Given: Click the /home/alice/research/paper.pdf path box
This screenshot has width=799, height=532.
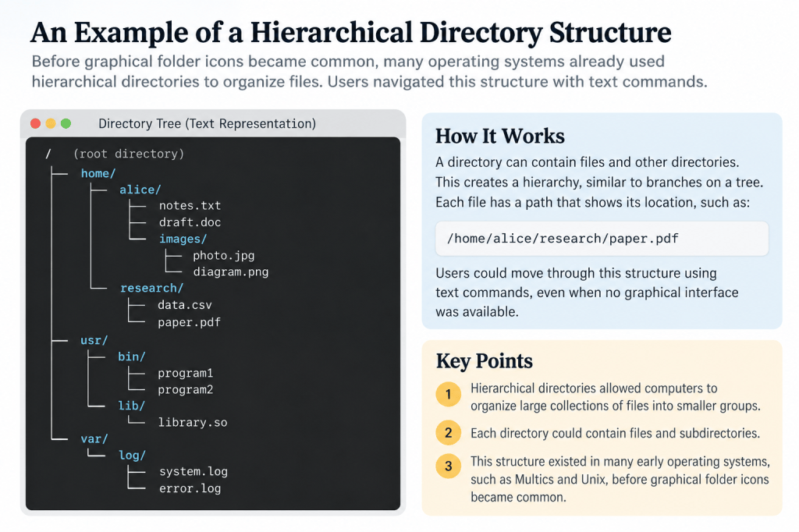Looking at the screenshot, I should click(x=602, y=239).
